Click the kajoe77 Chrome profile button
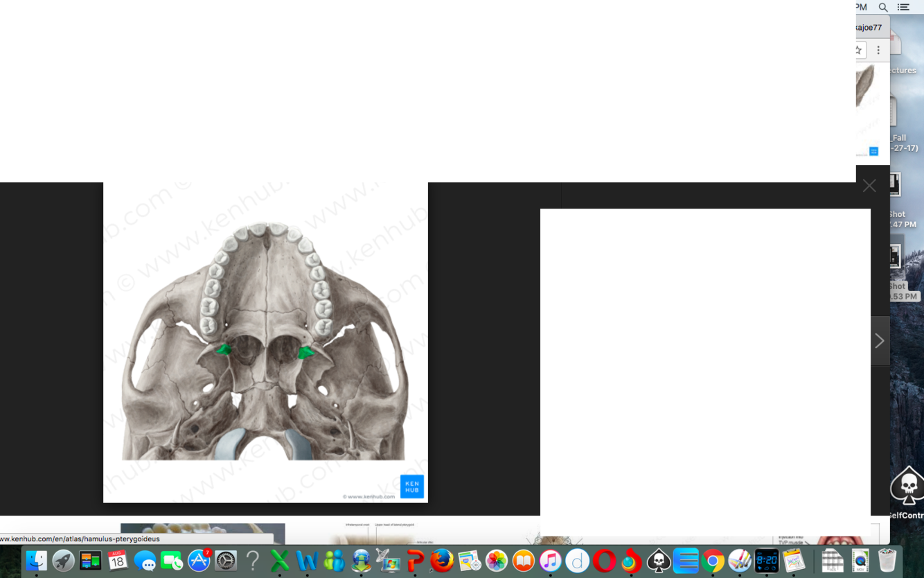 coord(870,28)
